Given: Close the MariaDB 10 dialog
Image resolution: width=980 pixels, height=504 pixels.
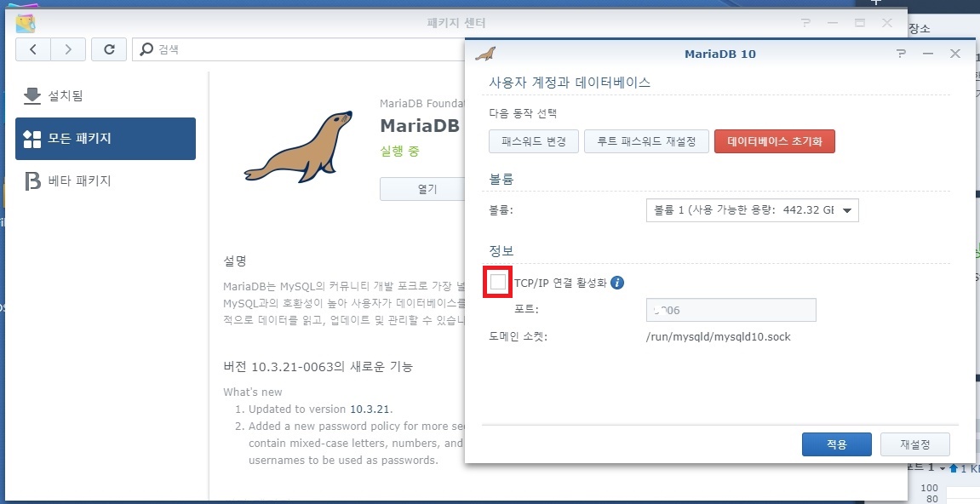Looking at the screenshot, I should (x=955, y=54).
